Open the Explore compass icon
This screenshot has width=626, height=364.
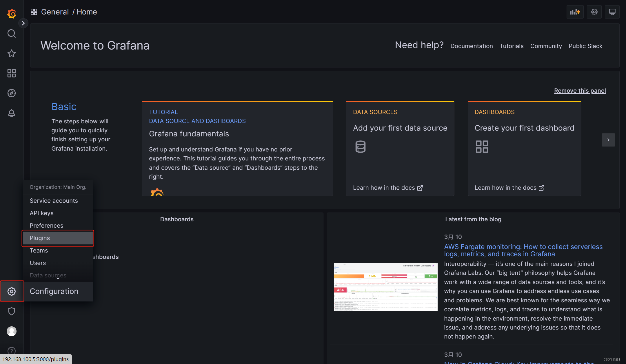(x=12, y=93)
